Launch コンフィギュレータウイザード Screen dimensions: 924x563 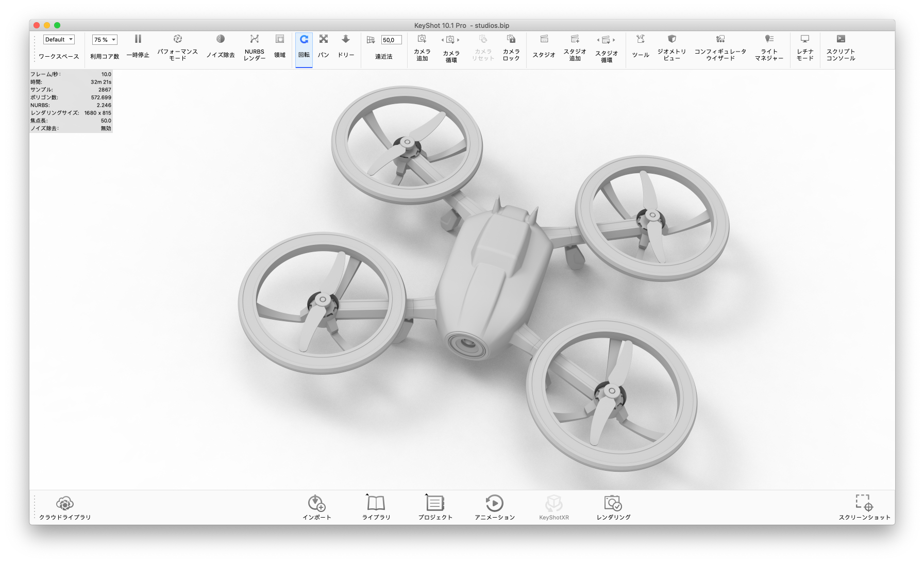(720, 47)
